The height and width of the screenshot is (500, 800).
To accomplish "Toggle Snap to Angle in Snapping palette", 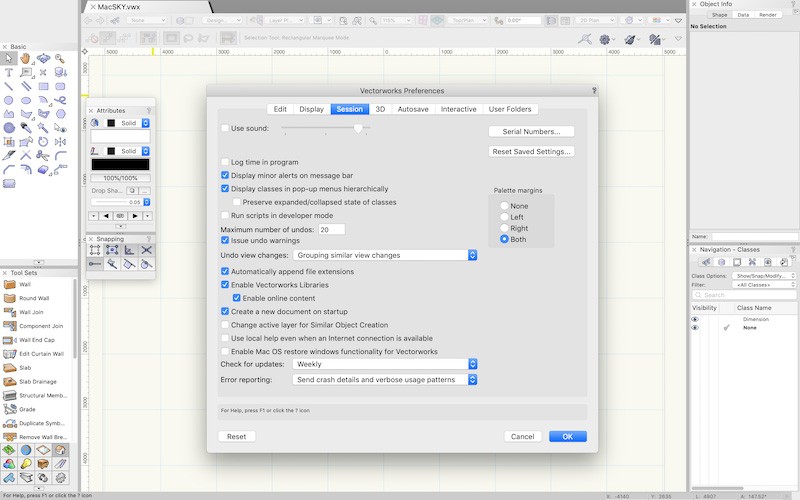I will (129, 250).
